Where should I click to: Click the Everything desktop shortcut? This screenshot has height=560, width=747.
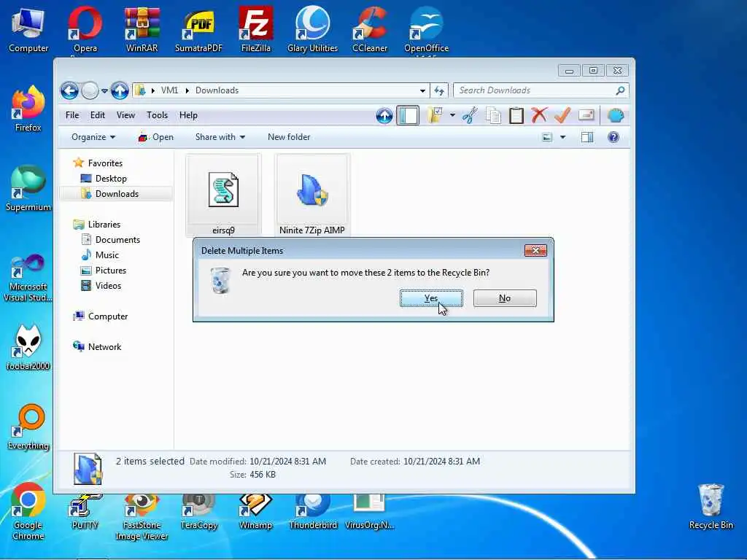28,427
